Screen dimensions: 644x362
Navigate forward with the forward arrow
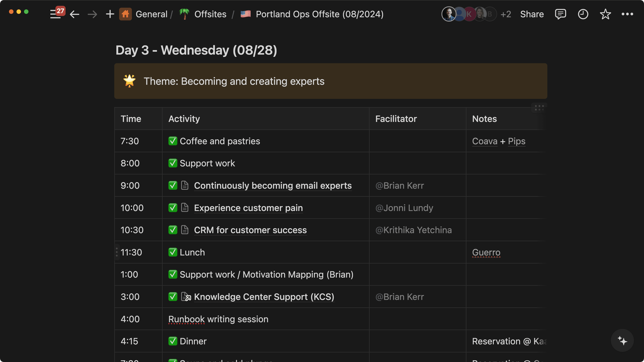point(92,14)
